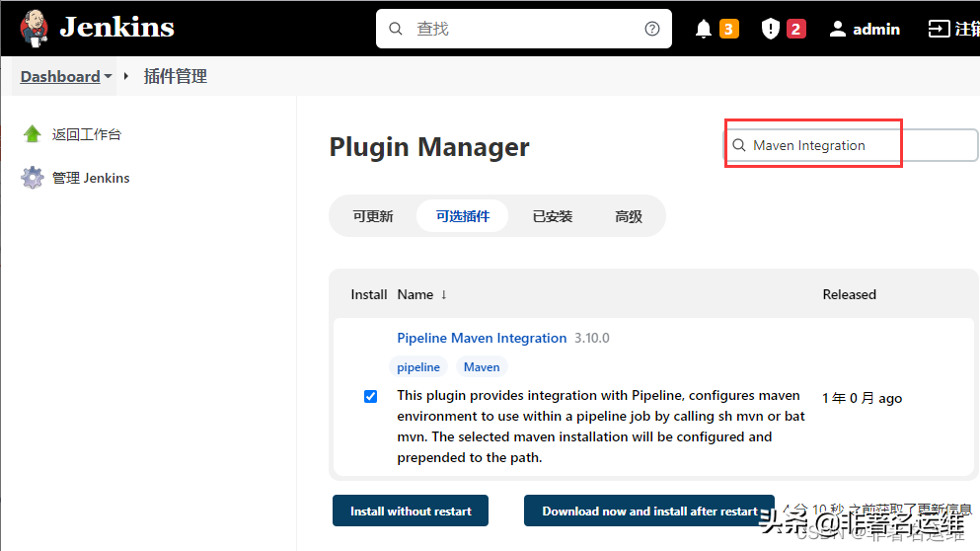Image resolution: width=980 pixels, height=551 pixels.
Task: Click the logout arrow icon
Action: [939, 29]
